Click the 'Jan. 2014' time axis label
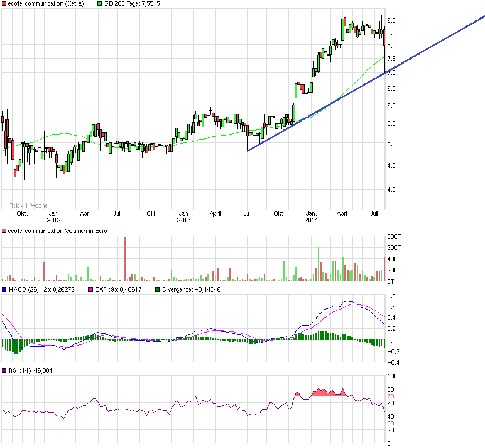Viewport: 485px width, 448px height. (312, 217)
